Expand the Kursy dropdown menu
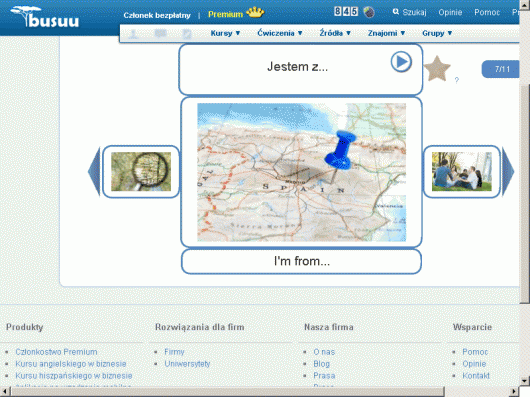This screenshot has height=397, width=530. (225, 33)
